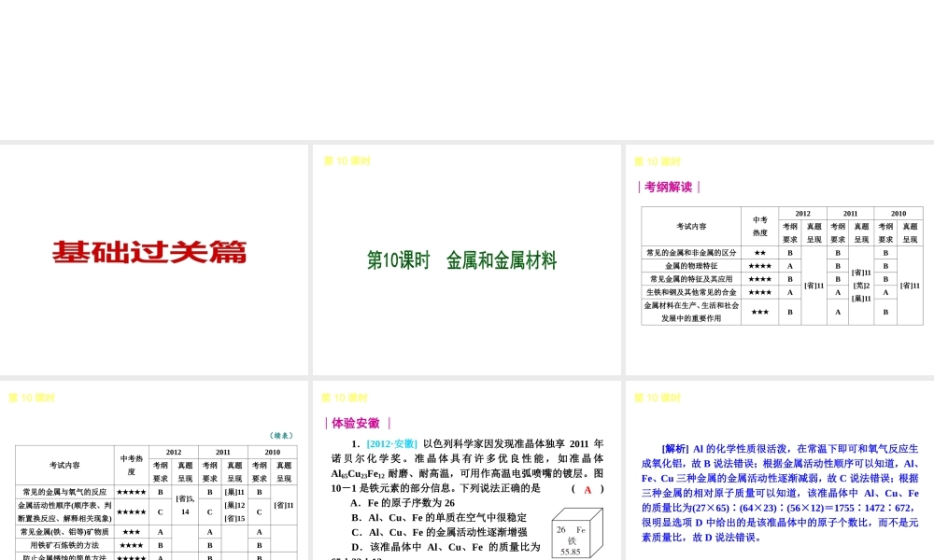Click 考试内容 header in 考纲解读 table

(x=691, y=226)
